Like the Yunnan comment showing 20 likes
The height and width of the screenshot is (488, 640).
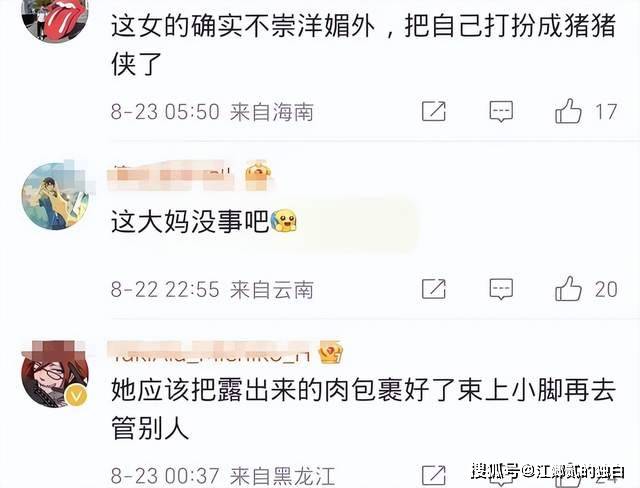[x=568, y=289]
